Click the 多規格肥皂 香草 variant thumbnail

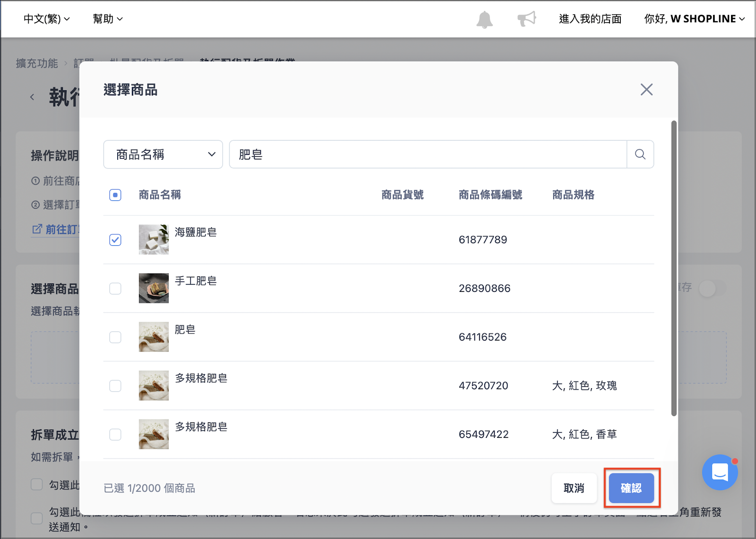[154, 434]
